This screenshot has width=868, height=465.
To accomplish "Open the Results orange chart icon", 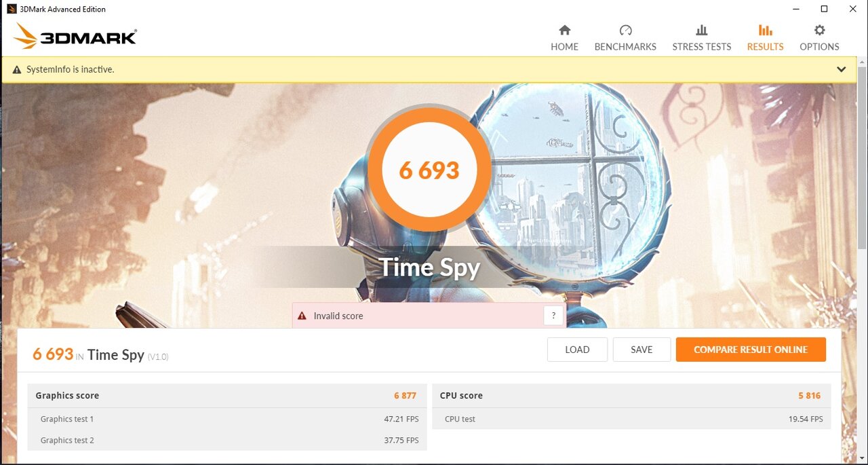I will click(x=765, y=30).
